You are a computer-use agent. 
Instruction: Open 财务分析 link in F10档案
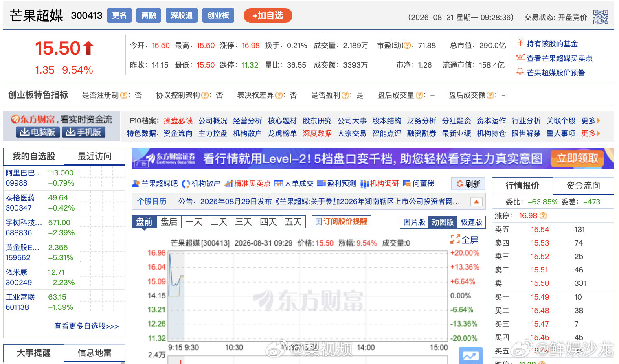tap(421, 121)
